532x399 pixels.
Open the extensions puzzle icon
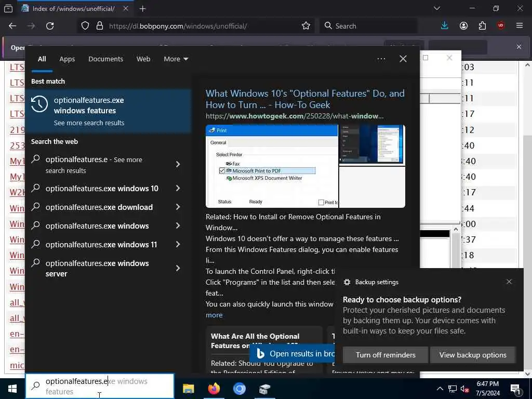[482, 26]
